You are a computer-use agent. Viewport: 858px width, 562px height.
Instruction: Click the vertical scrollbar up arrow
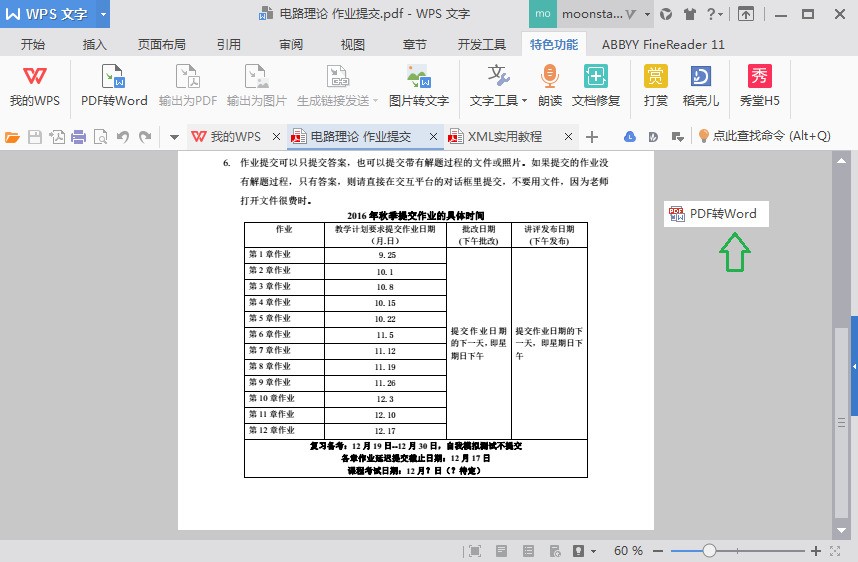click(x=841, y=160)
